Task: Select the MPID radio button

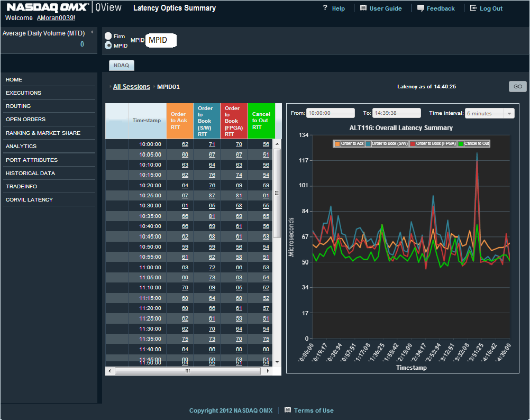Action: (x=108, y=45)
